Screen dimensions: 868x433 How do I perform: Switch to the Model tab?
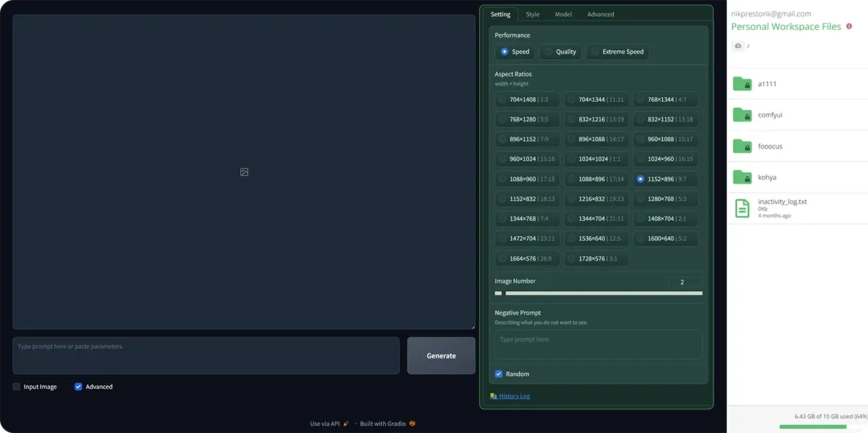point(563,14)
